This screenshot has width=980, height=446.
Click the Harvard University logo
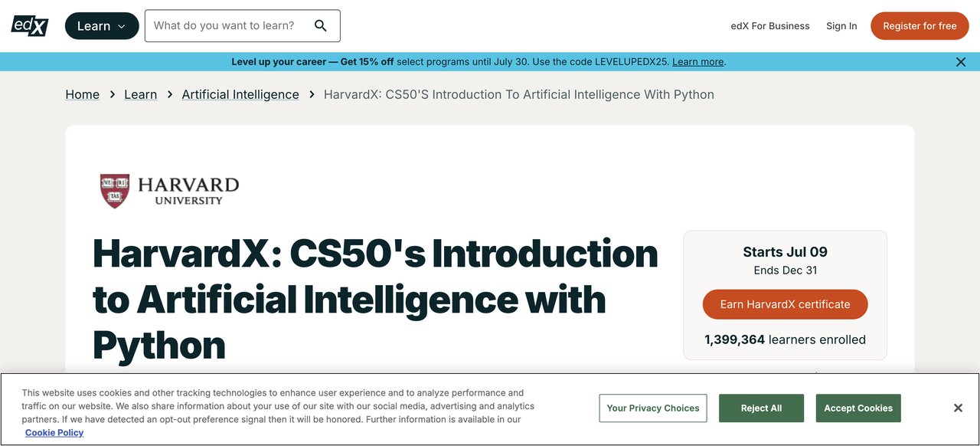(169, 191)
